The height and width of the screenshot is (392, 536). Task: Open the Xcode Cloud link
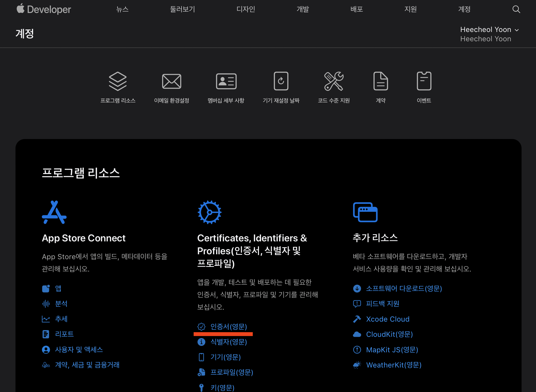(x=388, y=319)
